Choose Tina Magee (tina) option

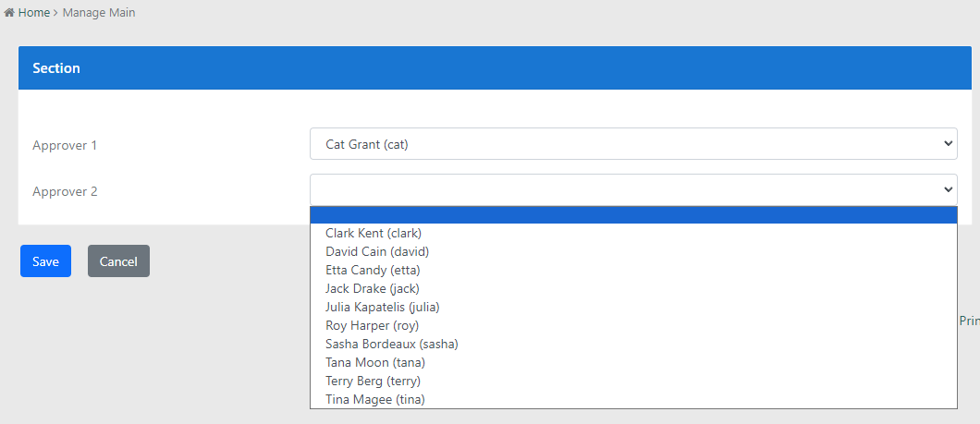[375, 399]
